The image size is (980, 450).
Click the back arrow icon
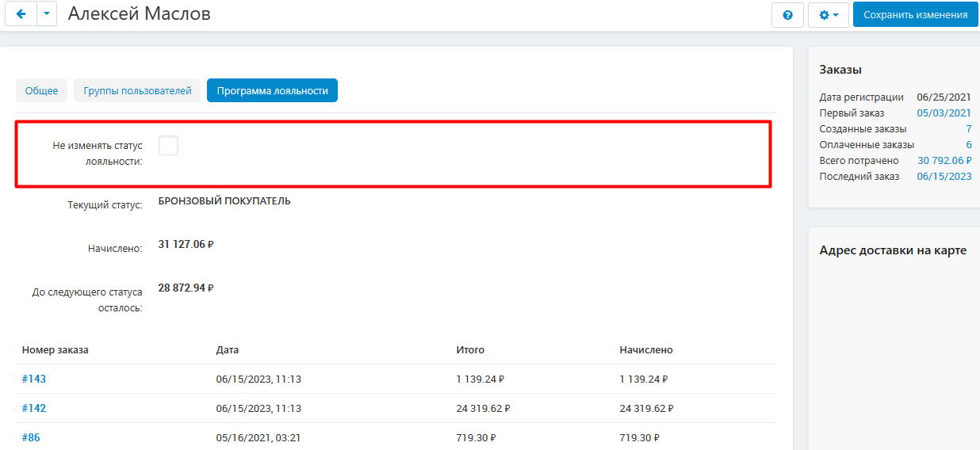(21, 14)
